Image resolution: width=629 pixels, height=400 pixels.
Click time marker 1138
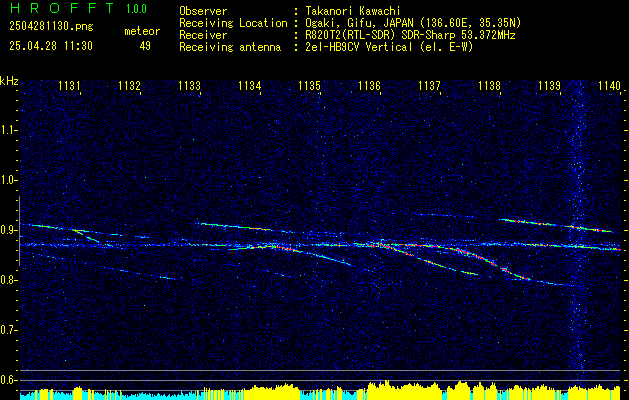489,85
